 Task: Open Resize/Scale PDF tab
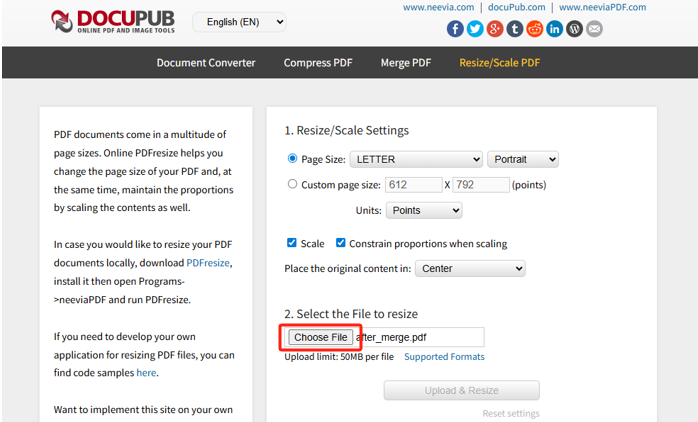[500, 63]
